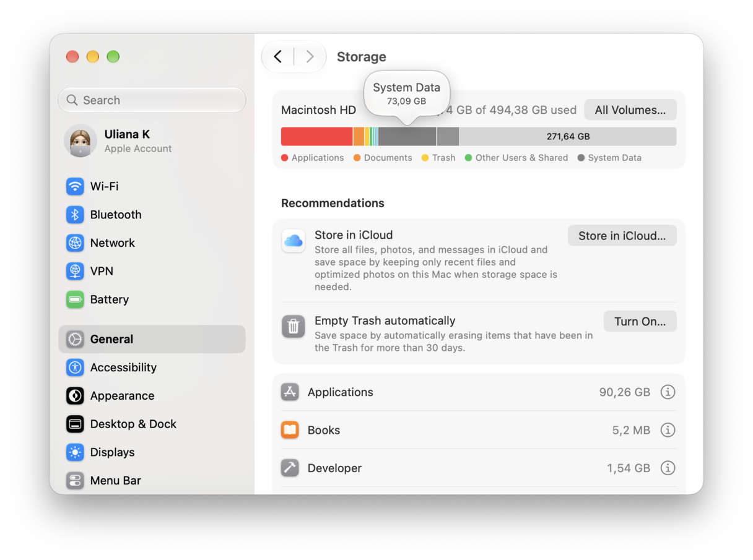Open the VPN icon in sidebar
The image size is (753, 560).
(75, 271)
